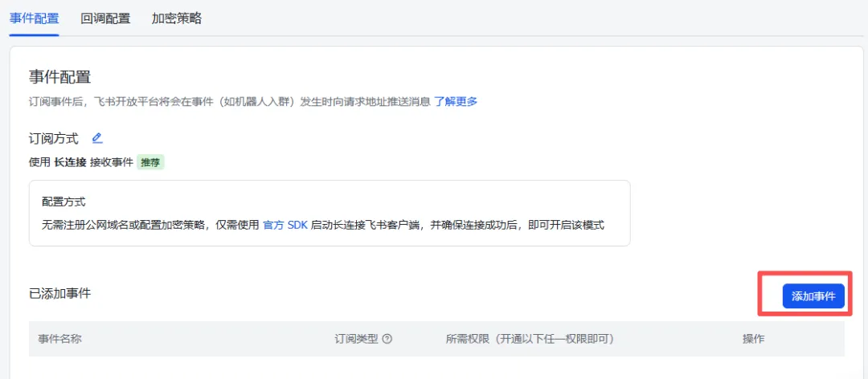Image resolution: width=868 pixels, height=379 pixels.
Task: Show the 订阅类型 help tooltip icon
Action: tap(387, 339)
